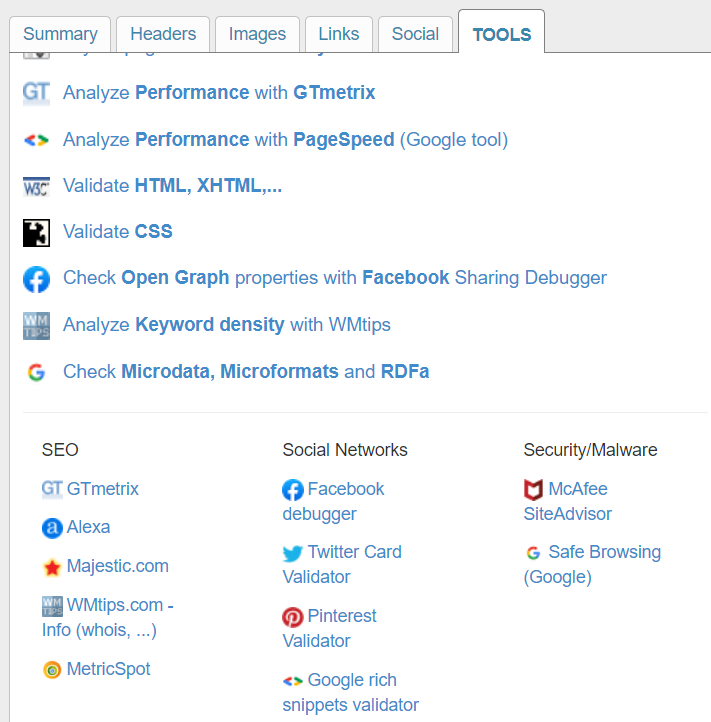
Task: Open Analyze Keyword density with WMtips link
Action: click(227, 325)
